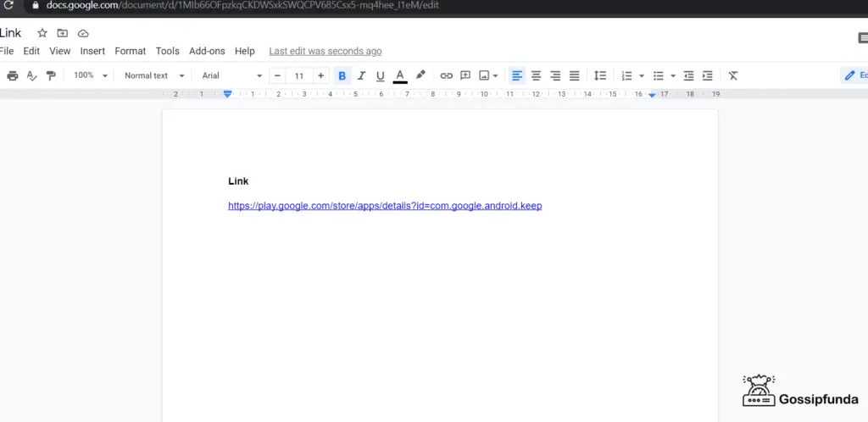Select the Paint format tool
This screenshot has width=868, height=422.
[x=51, y=75]
